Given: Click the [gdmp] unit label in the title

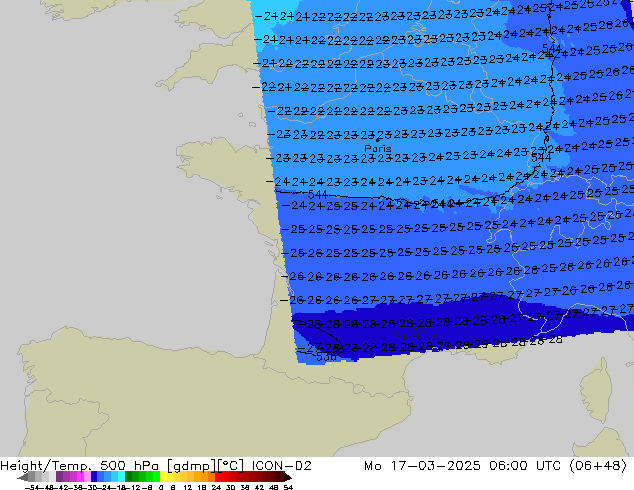Looking at the screenshot, I should point(192,466).
